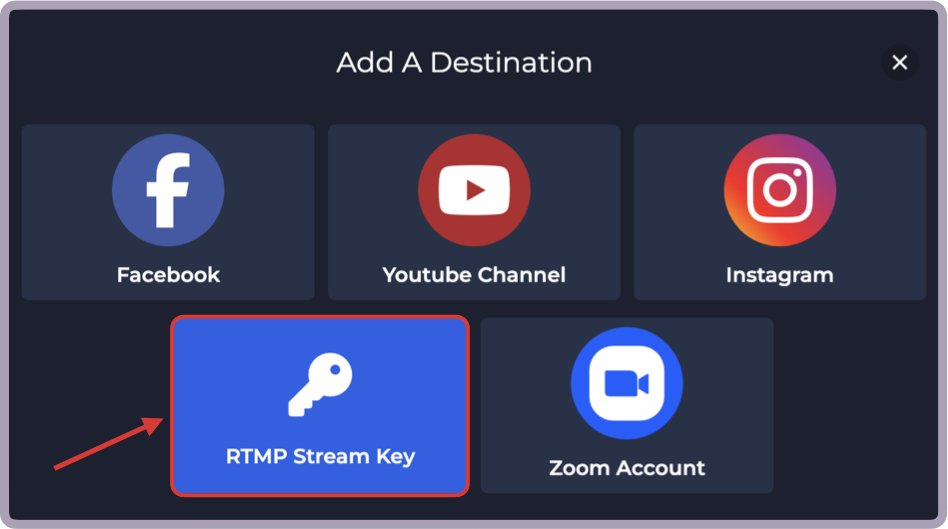Click the Youtube Channel label
The width and height of the screenshot is (948, 529).
pos(474,275)
